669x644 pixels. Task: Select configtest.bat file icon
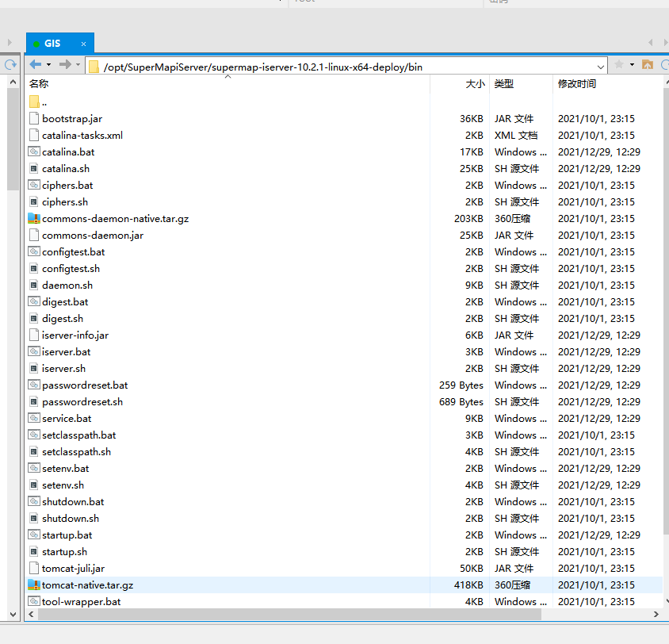pos(34,251)
